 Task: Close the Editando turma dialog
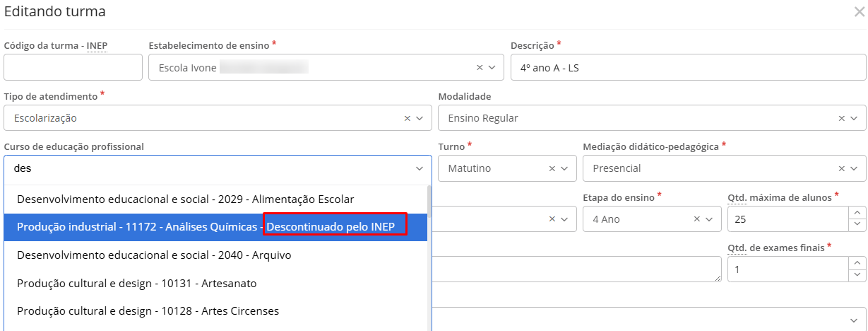pyautogui.click(x=858, y=11)
